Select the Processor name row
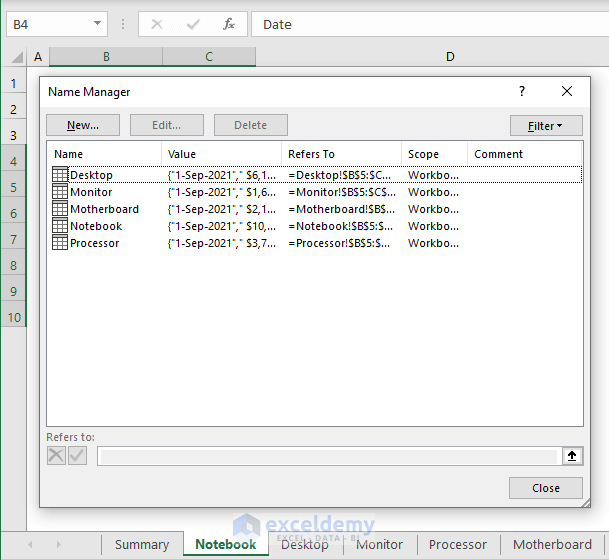The height and width of the screenshot is (560, 609). point(316,243)
